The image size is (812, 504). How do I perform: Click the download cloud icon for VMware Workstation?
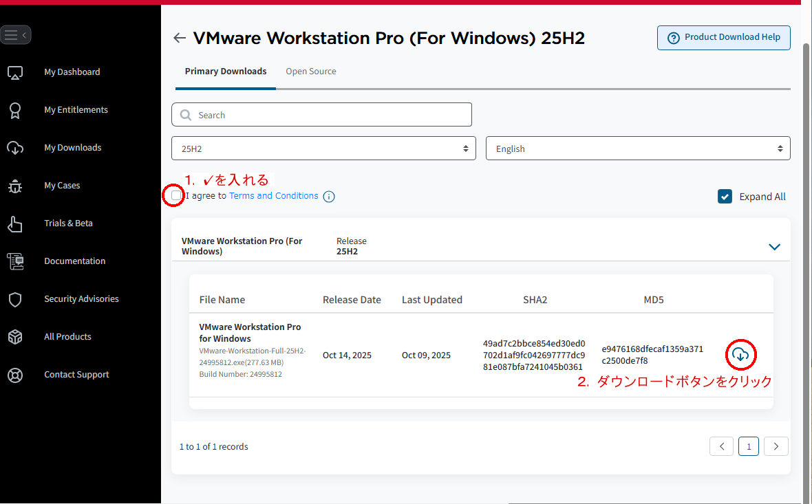click(740, 355)
